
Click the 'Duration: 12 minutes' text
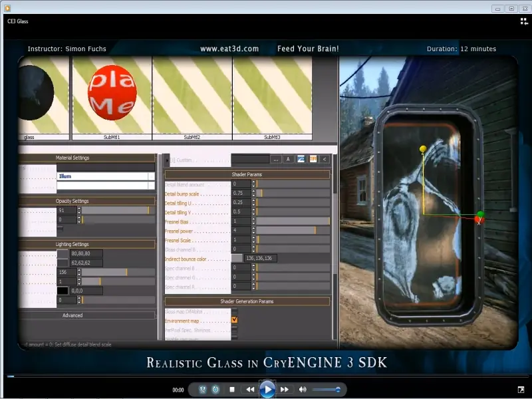[462, 49]
